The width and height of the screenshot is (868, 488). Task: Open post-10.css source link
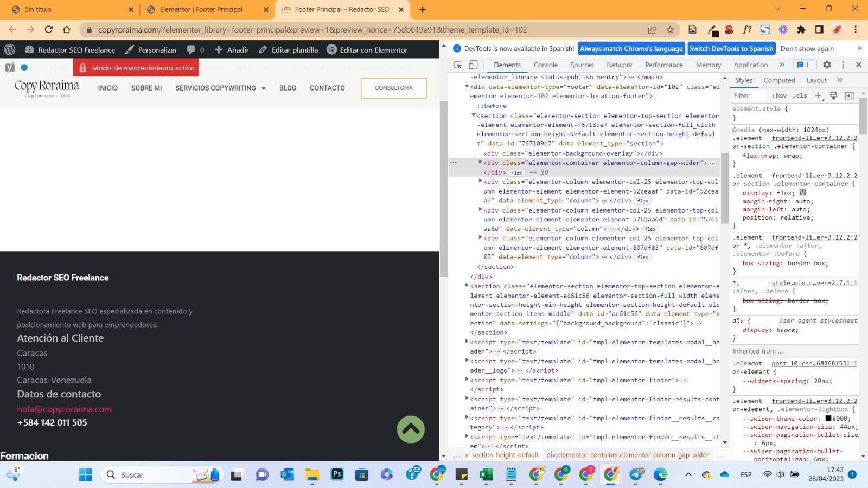[x=814, y=363]
